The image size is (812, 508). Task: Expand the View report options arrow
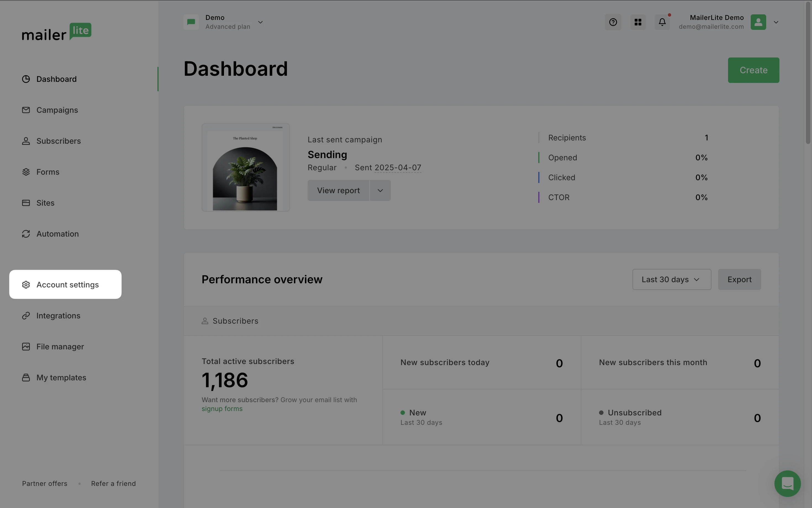[x=380, y=190]
